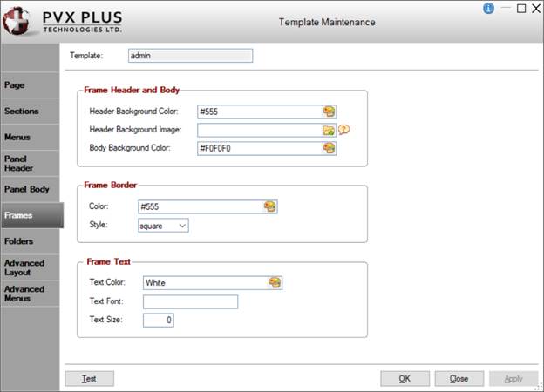
Task: Click the OK button
Action: click(405, 379)
